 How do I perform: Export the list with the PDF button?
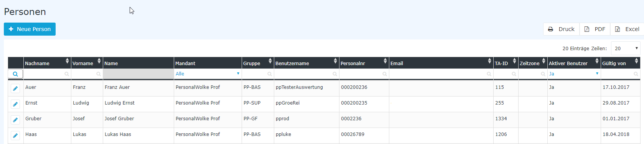(x=595, y=29)
